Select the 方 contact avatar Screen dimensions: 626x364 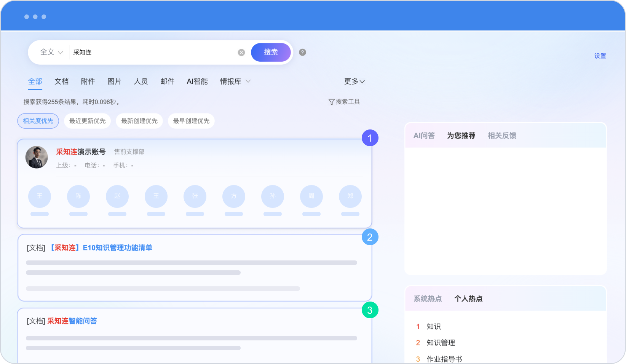[x=234, y=196]
